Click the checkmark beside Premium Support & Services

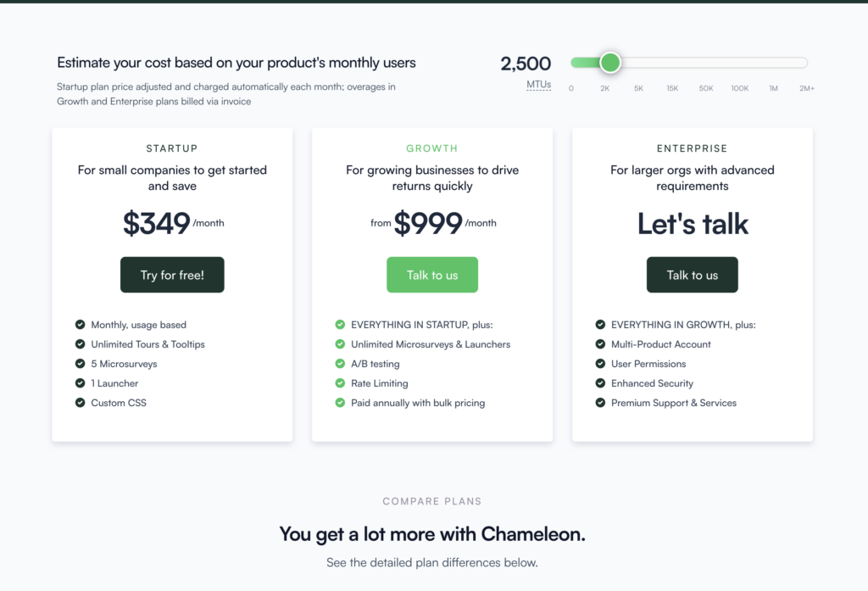600,403
